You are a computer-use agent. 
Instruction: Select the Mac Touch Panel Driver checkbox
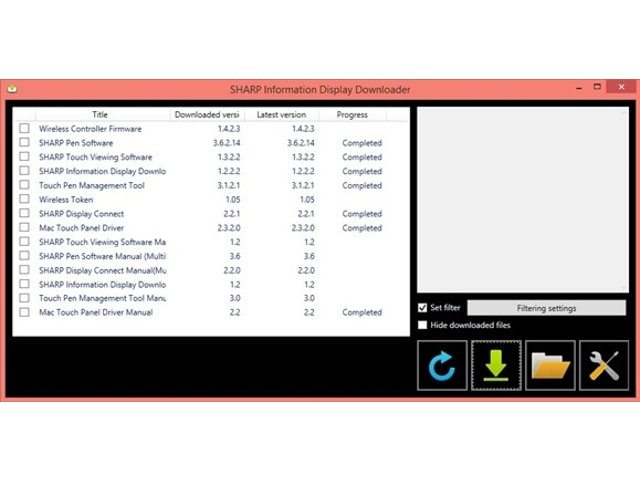click(24, 227)
